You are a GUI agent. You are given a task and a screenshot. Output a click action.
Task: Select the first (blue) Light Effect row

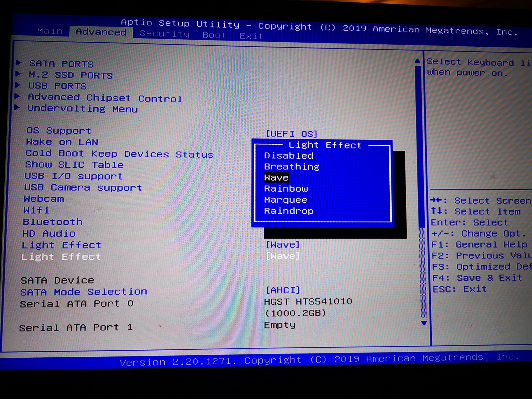point(61,245)
